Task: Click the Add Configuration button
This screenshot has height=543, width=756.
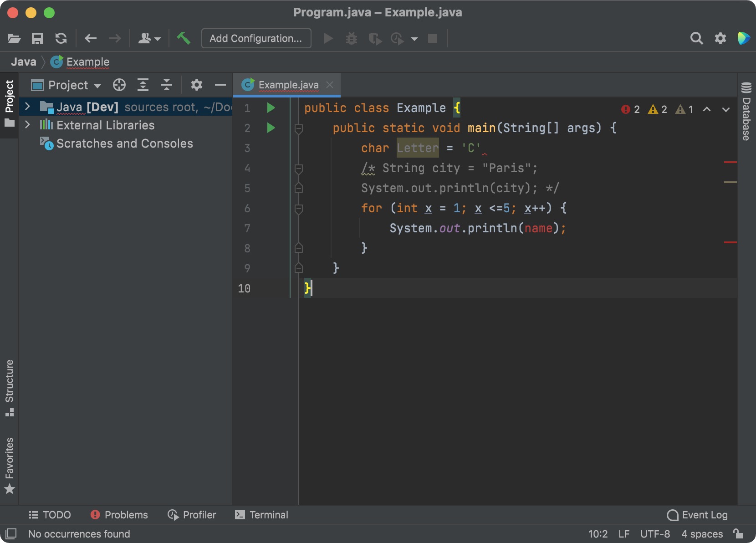Action: 256,38
